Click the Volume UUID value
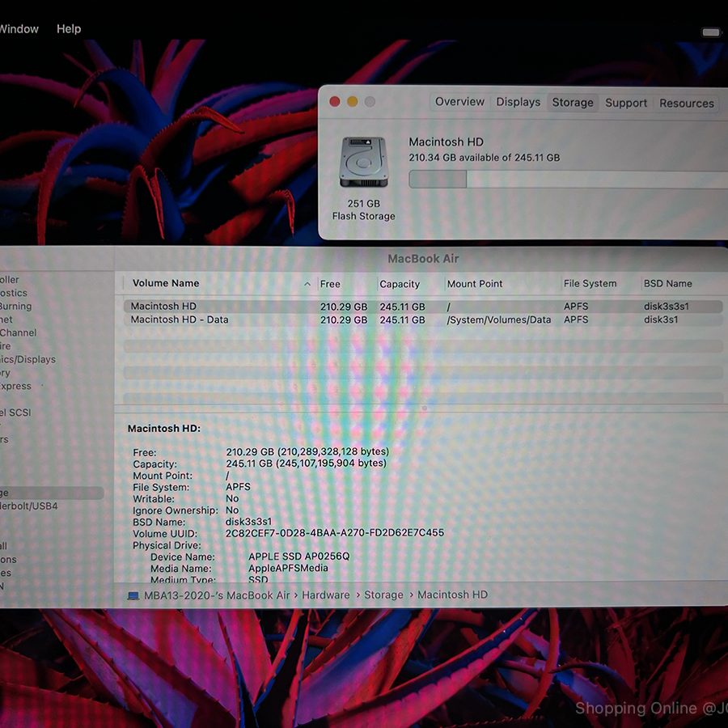Image resolution: width=728 pixels, height=728 pixels. click(335, 533)
